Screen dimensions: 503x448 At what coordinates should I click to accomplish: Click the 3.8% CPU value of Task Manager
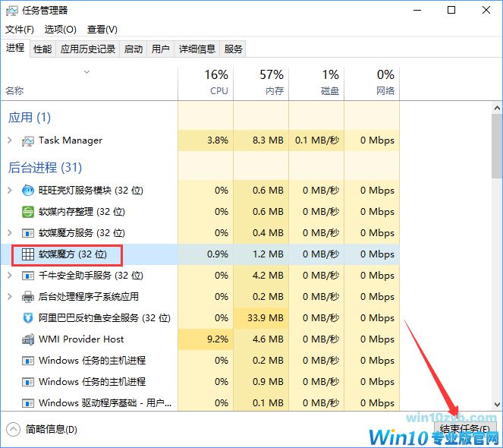click(x=218, y=140)
